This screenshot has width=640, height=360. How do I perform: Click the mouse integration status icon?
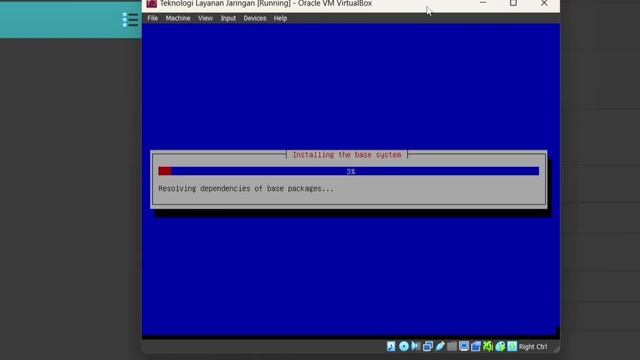tap(500, 347)
